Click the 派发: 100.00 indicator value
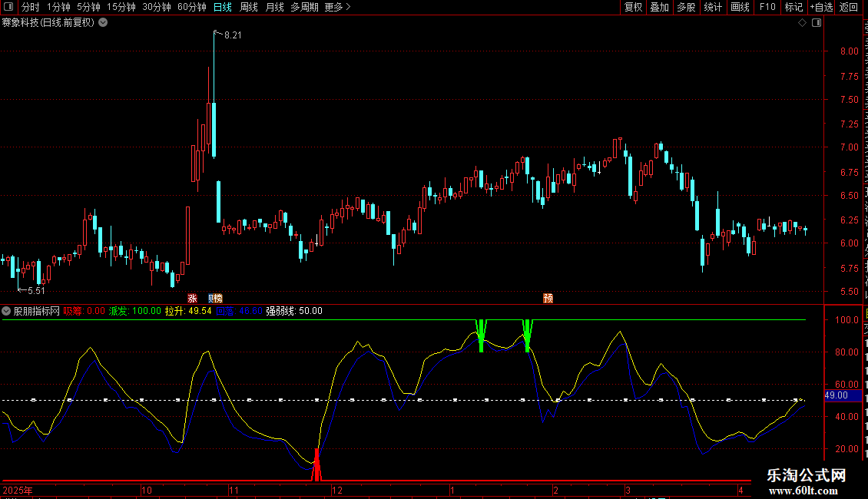This screenshot has height=499, width=868. (x=135, y=311)
